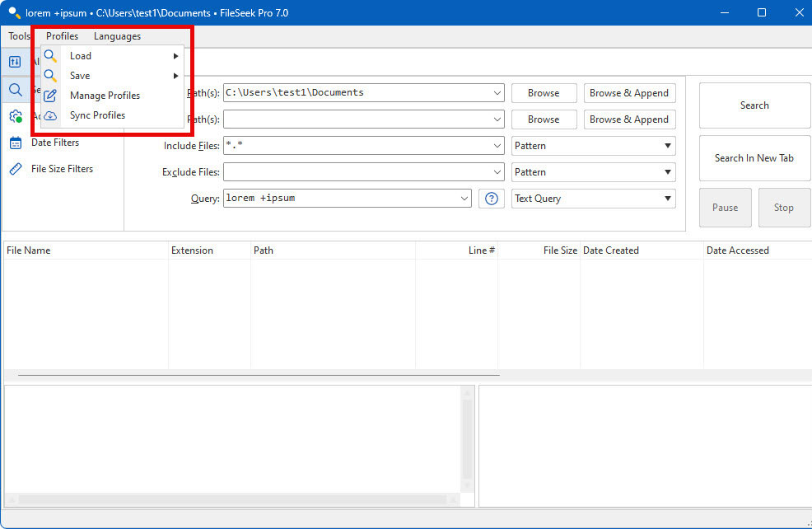The image size is (812, 529).
Task: Open the Languages menu
Action: click(117, 36)
